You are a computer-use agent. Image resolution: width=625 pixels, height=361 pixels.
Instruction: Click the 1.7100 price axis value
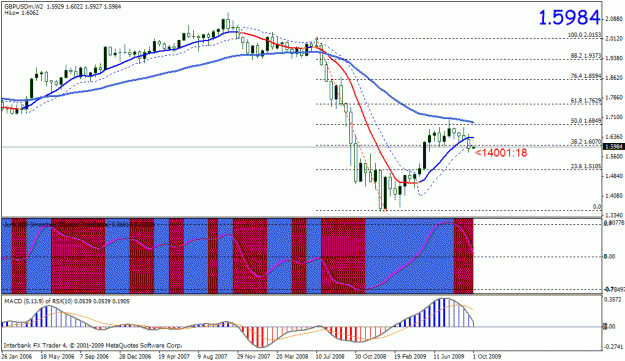coord(614,118)
